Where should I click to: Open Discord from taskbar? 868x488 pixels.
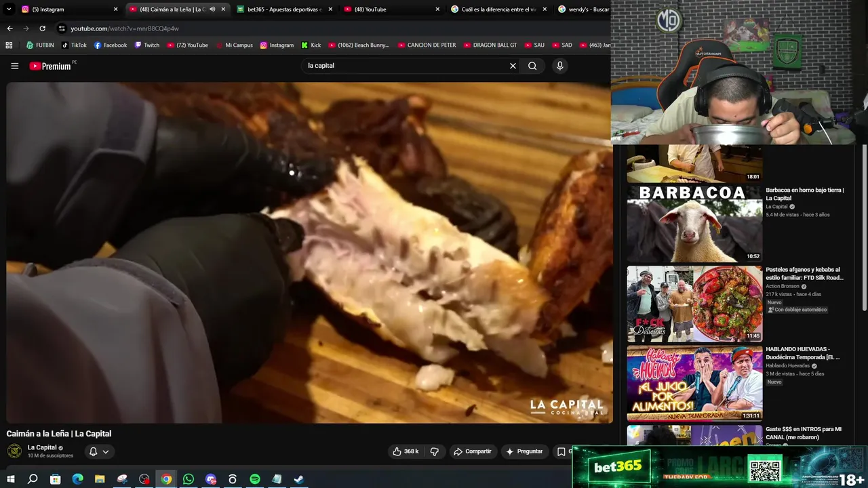[x=211, y=479]
